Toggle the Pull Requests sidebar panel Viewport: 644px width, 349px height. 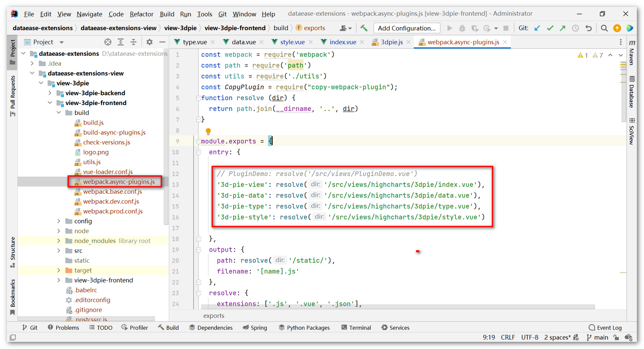coord(12,96)
